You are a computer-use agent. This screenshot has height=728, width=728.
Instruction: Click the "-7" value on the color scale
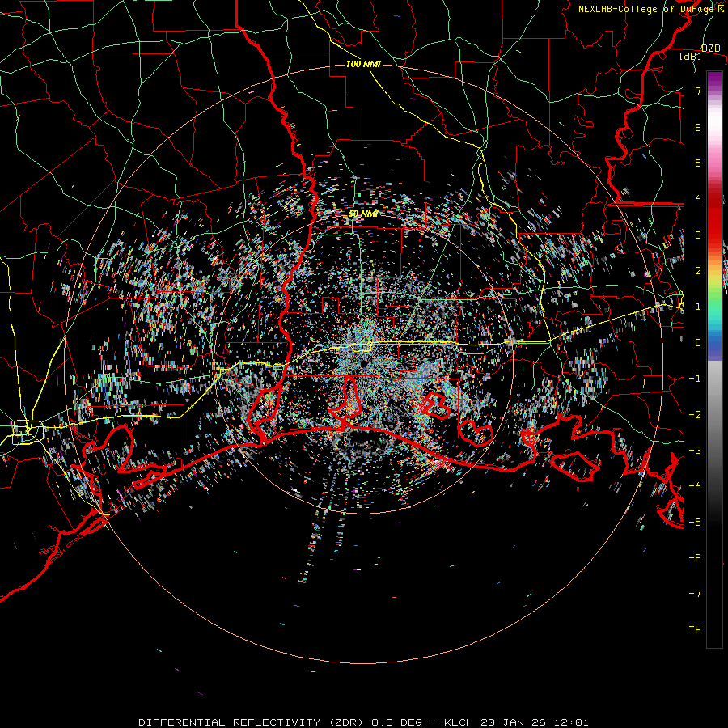(x=695, y=594)
